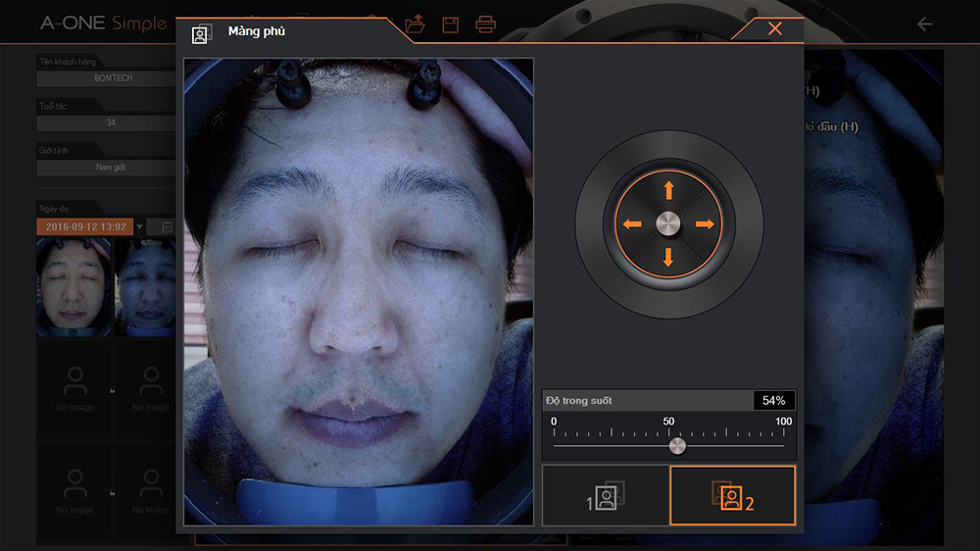
Task: Select overlay image layer 2
Action: [732, 496]
